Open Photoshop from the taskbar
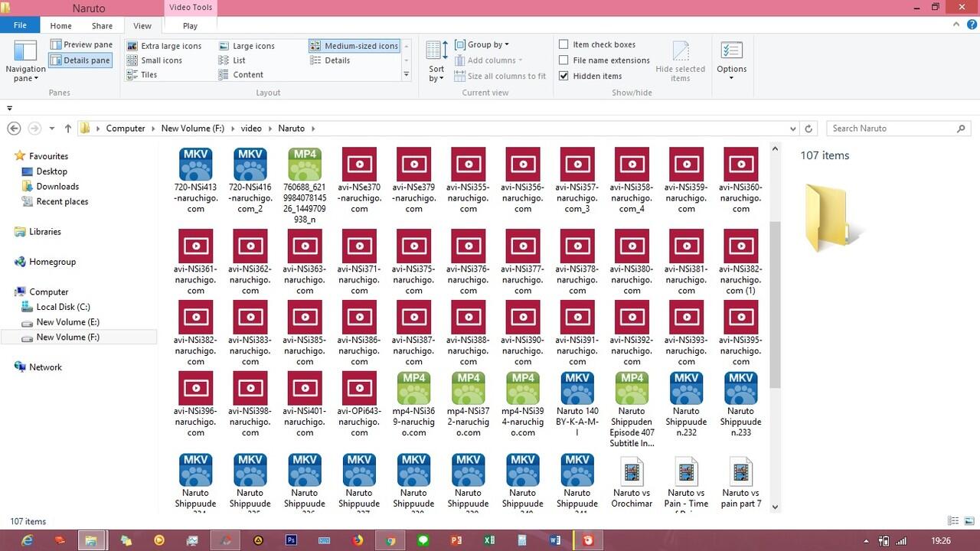 291,540
